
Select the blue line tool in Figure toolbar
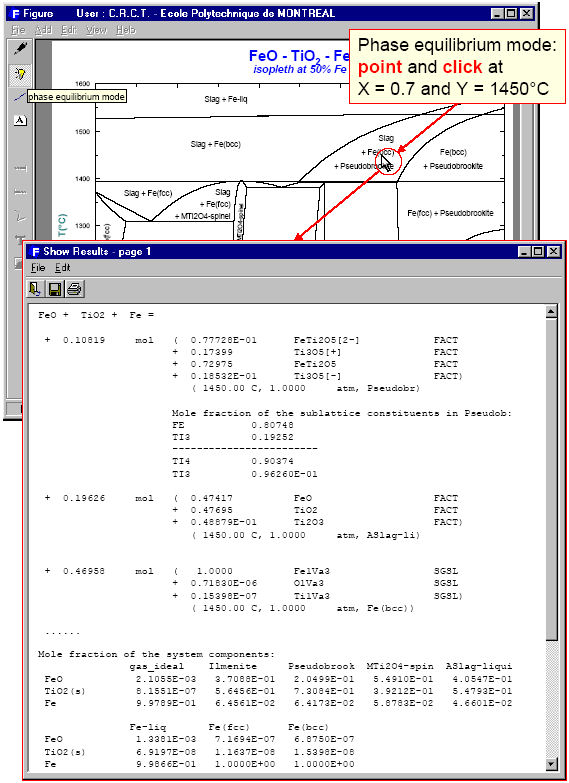(20, 97)
